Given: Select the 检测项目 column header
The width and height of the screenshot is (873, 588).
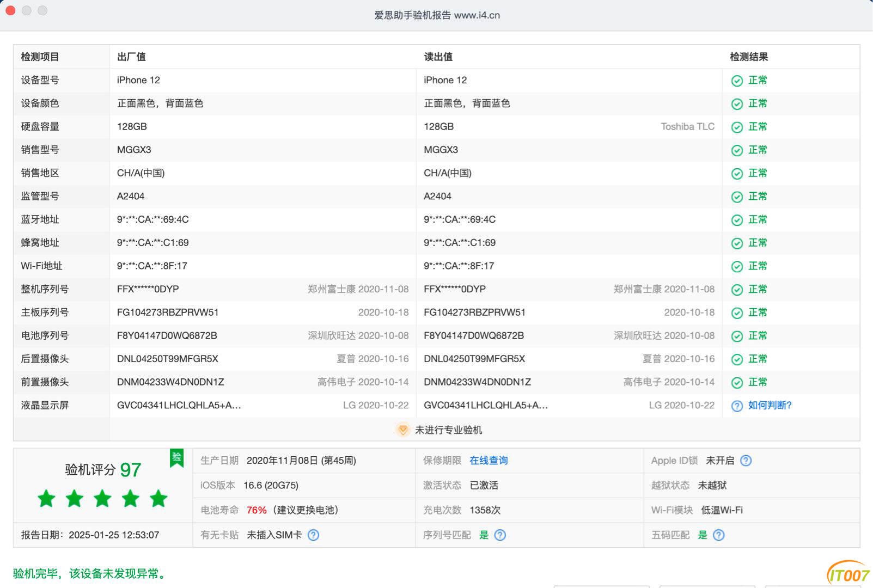Looking at the screenshot, I should (x=40, y=57).
